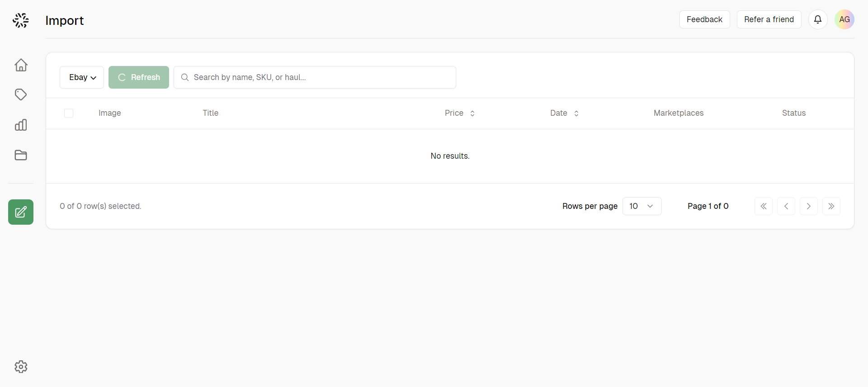Click the Status column header
868x387 pixels.
(794, 113)
